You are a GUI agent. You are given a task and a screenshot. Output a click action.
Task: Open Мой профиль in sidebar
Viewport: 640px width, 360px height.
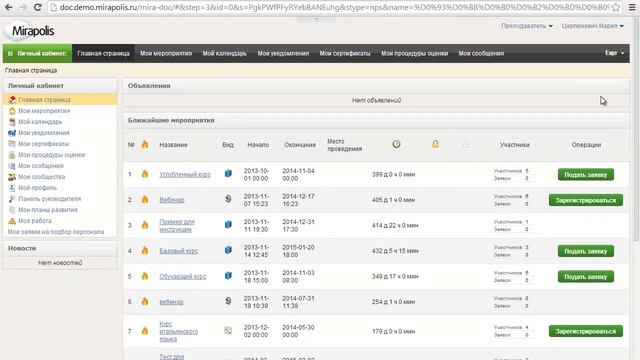(37, 188)
